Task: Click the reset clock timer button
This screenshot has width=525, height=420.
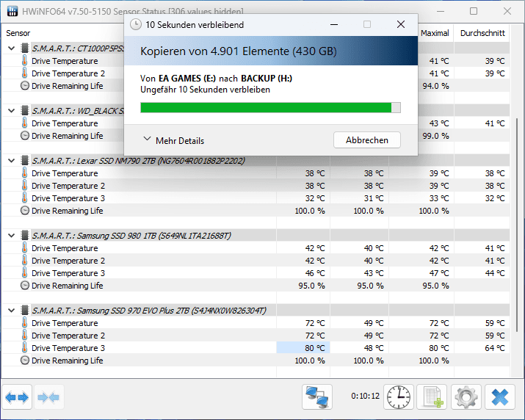Action: pos(399,397)
